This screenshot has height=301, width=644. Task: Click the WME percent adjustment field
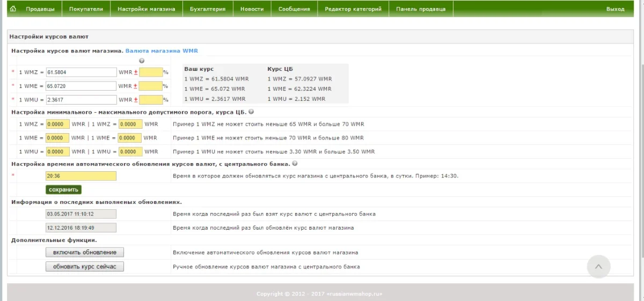(x=151, y=86)
